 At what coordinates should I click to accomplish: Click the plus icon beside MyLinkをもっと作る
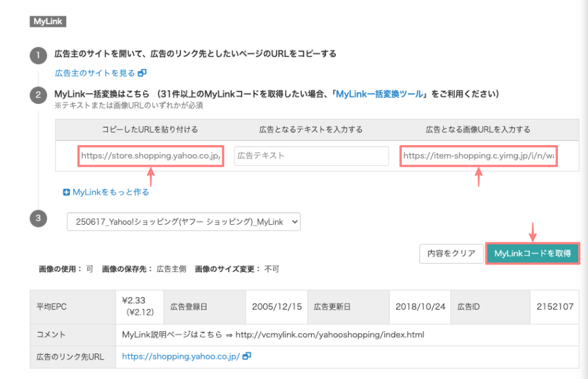(x=67, y=192)
